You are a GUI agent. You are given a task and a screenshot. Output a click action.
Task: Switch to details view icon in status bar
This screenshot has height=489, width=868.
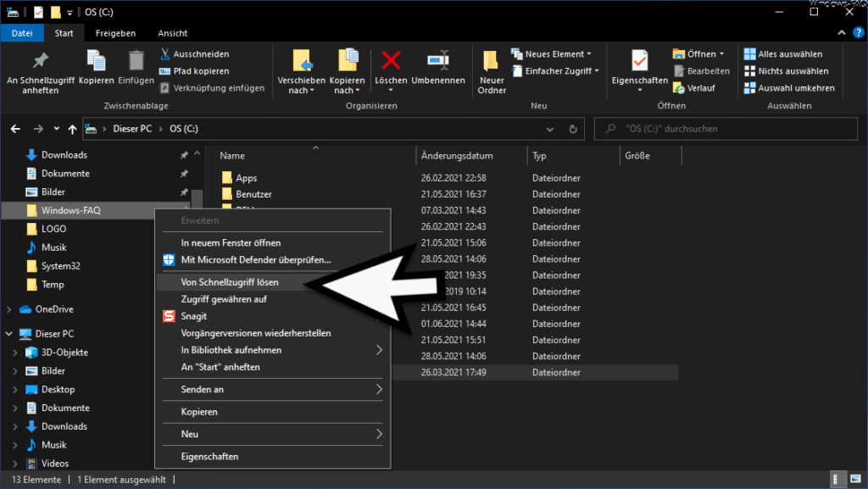(x=838, y=479)
